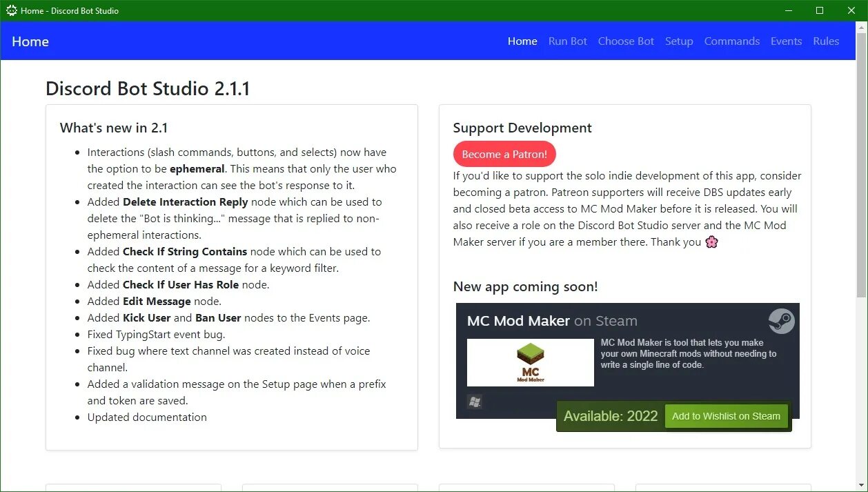Navigate to Commands page
Screen dimensions: 868x492
pyautogui.click(x=732, y=41)
